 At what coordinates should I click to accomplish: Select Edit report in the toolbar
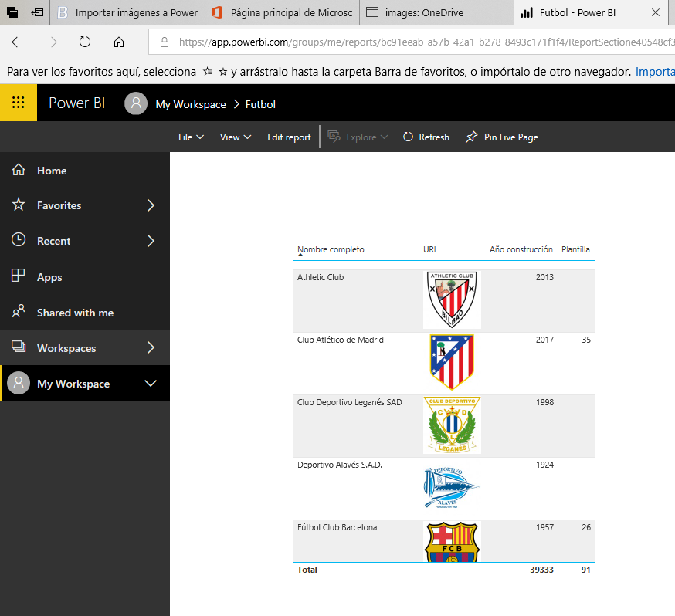click(288, 137)
